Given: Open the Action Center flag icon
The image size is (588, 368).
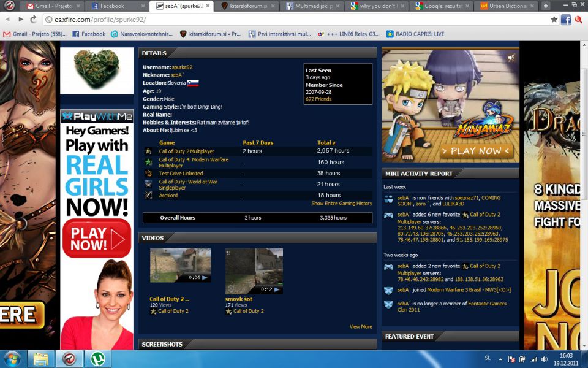Looking at the screenshot, I should coord(511,359).
